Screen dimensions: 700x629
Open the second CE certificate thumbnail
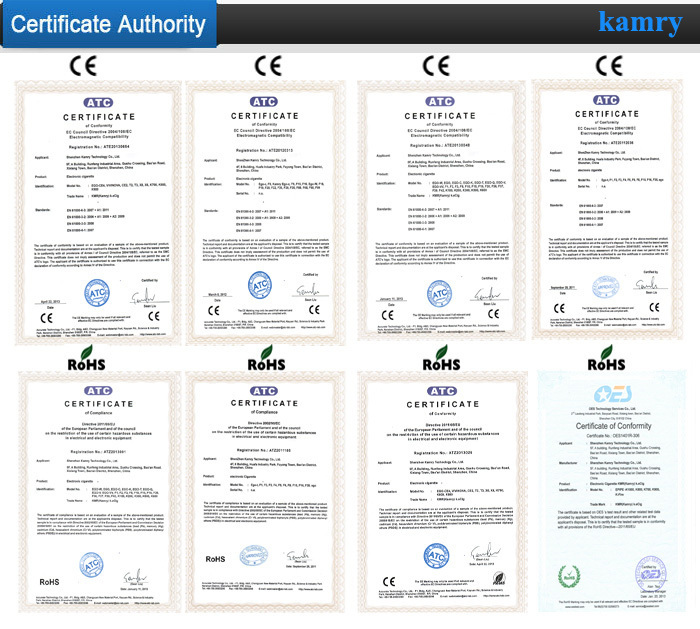(265, 212)
